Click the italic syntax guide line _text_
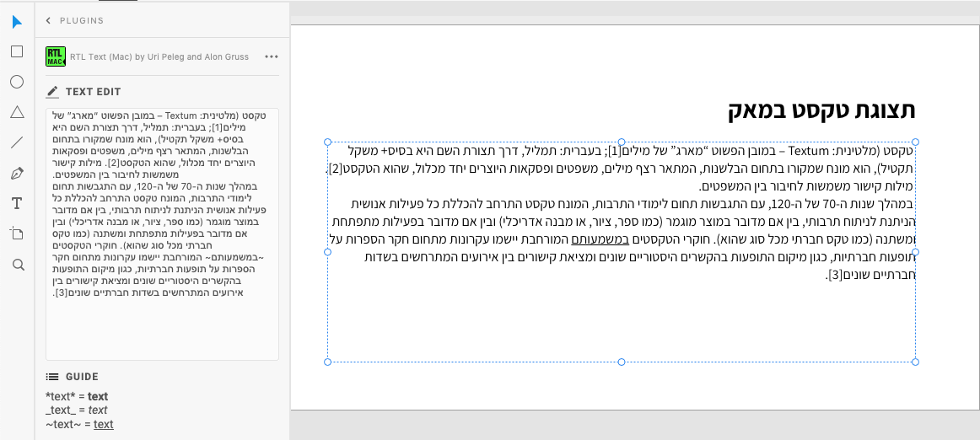The image size is (980, 440). coord(77,410)
